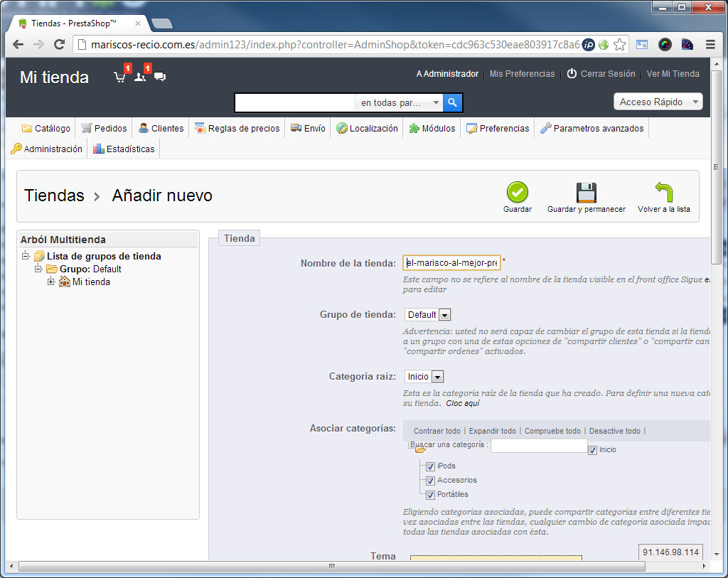Click the blue search magnifier button

tap(453, 103)
